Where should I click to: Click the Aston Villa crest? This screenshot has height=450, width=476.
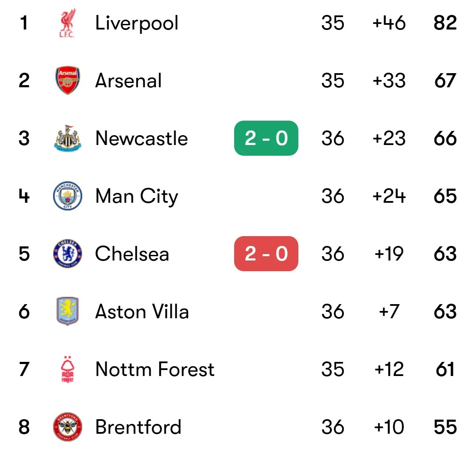coord(67,311)
